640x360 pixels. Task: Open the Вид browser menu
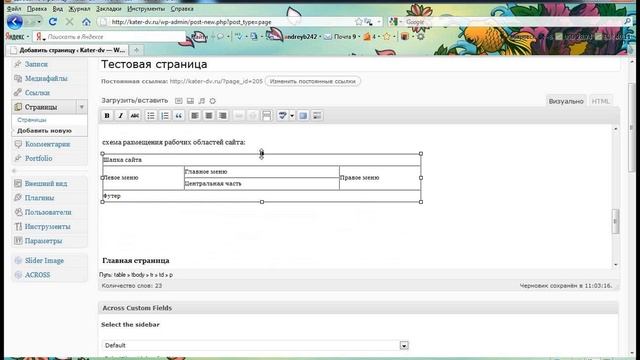(x=58, y=9)
